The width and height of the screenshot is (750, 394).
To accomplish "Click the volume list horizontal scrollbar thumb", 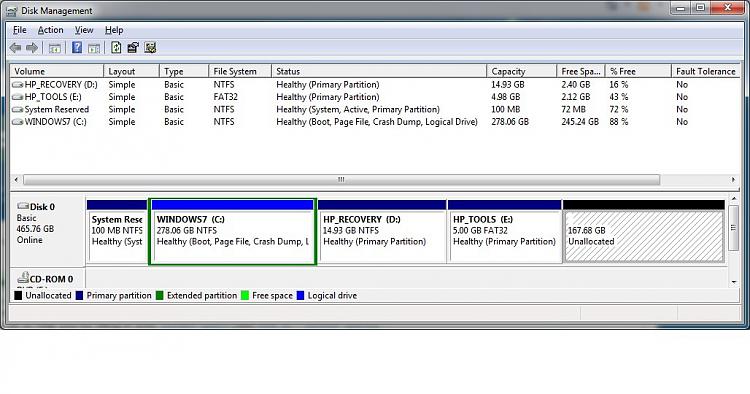I will [342, 180].
